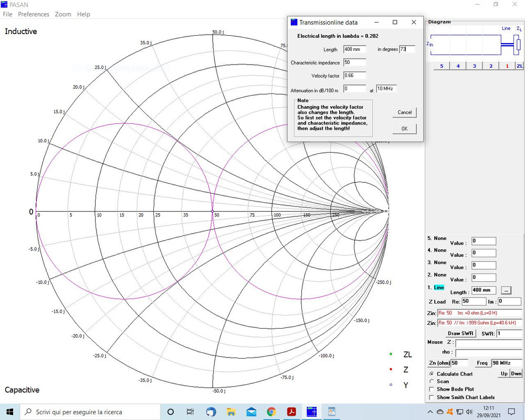
Task: Close the Transmissionline data dialog
Action: click(x=414, y=22)
